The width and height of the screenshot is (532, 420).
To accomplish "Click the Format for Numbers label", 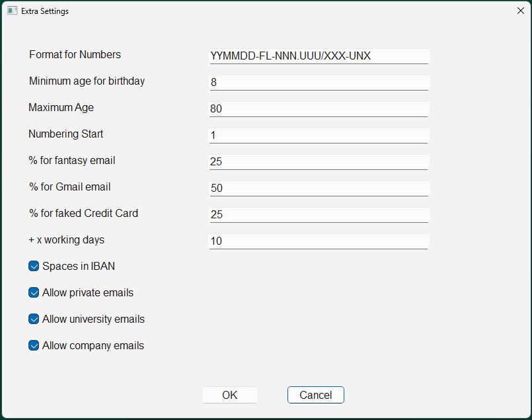I will click(75, 55).
